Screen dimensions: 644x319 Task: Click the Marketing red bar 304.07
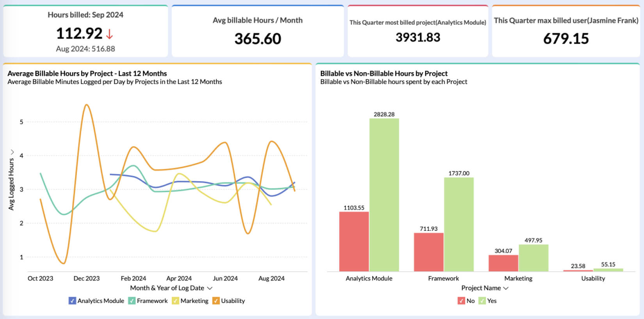click(503, 263)
